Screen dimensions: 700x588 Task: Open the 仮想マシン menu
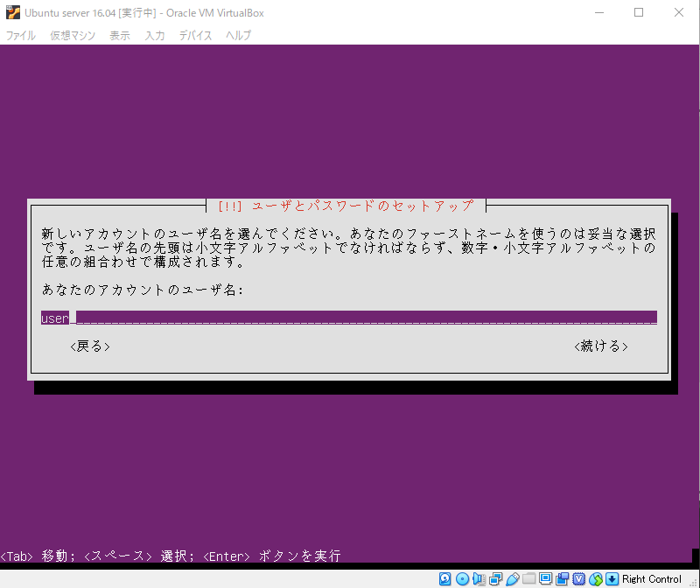tap(73, 35)
